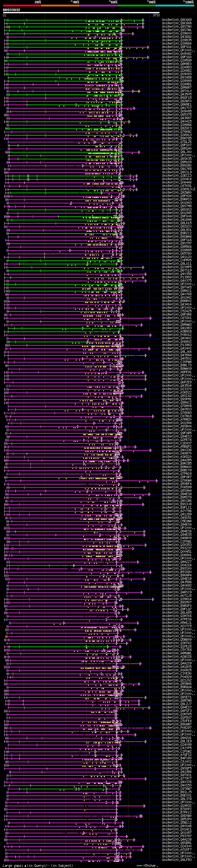The height and width of the screenshot is (868, 197).
Task: Open hit UniRef100_Q9FSG1
Action: pos(177,47)
